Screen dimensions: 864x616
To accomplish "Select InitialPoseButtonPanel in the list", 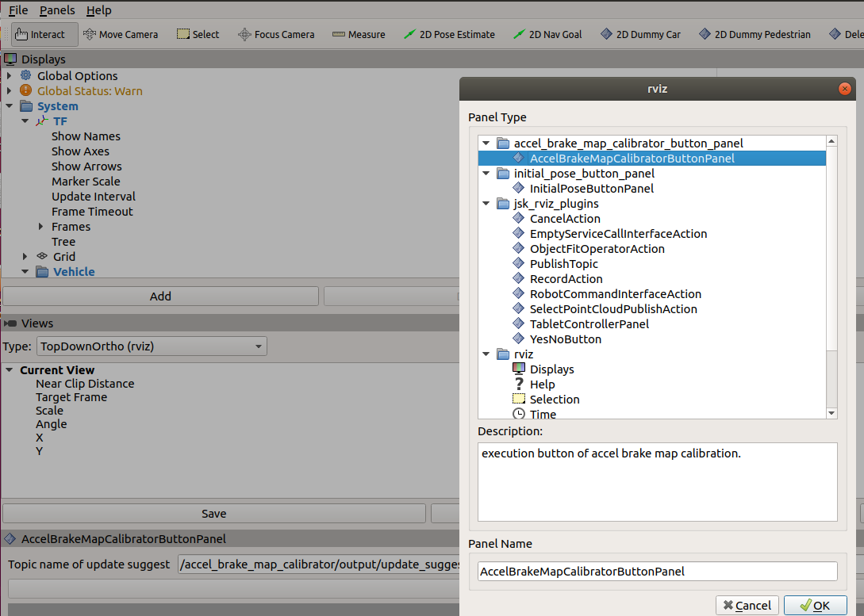I will coord(592,189).
